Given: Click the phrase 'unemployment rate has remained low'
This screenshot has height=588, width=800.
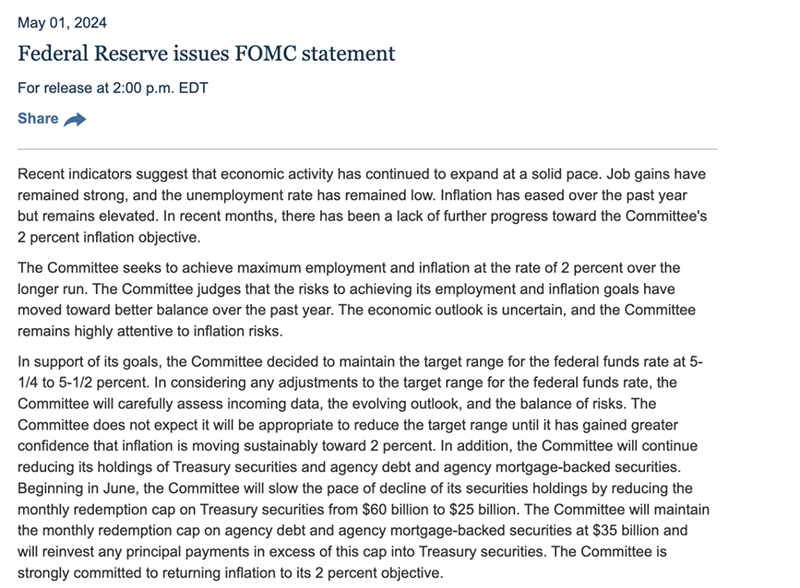Looking at the screenshot, I should 311,195.
